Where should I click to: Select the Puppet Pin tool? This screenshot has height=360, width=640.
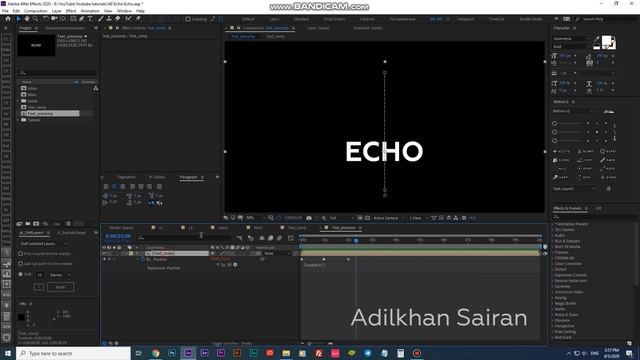coord(138,19)
